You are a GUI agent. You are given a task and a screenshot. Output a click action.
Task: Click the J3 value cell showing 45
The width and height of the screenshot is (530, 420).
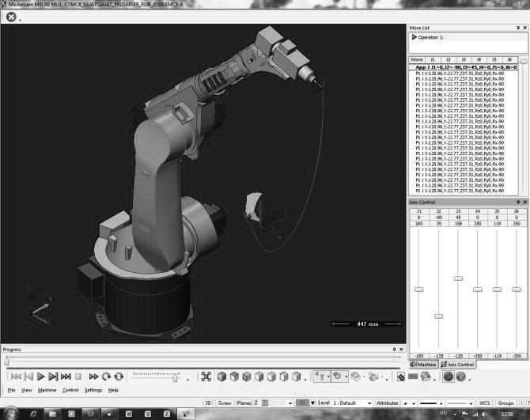pos(458,218)
